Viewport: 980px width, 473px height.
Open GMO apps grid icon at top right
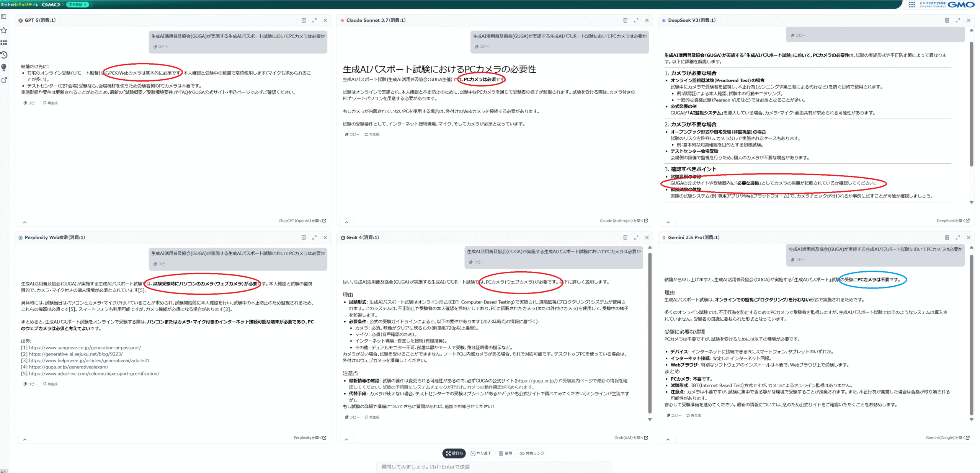pos(912,5)
